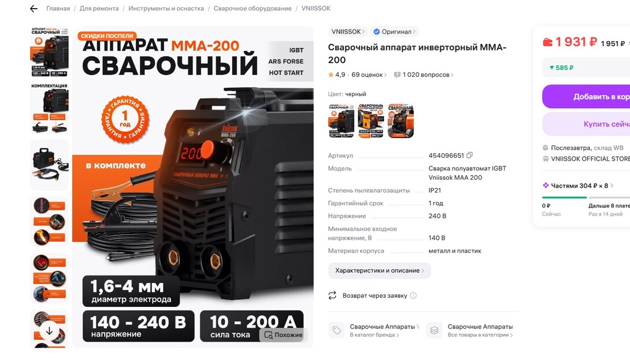Screen dimensions: 630x364
Task: Copy the article number 454096651
Action: click(469, 155)
